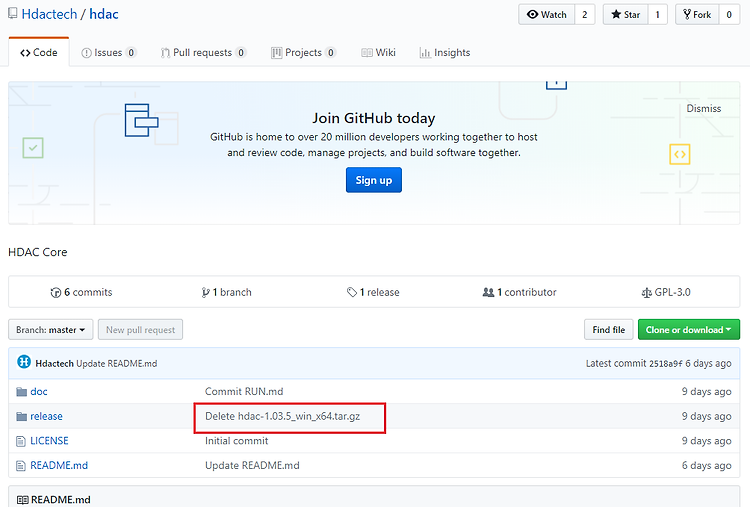
Task: Star the hdac repository
Action: click(x=625, y=14)
